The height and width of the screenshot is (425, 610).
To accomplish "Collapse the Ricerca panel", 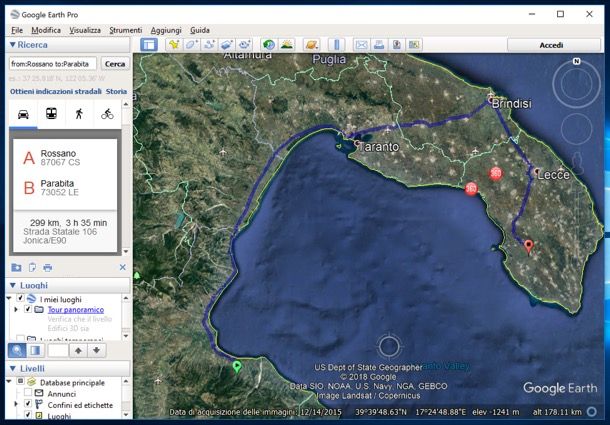I will pyautogui.click(x=12, y=45).
